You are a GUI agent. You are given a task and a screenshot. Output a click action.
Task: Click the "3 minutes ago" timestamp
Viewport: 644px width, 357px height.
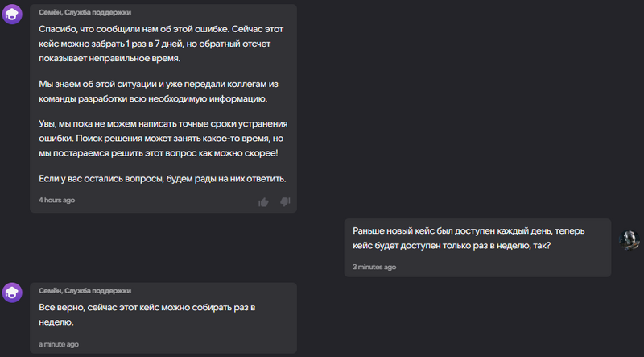click(x=374, y=267)
